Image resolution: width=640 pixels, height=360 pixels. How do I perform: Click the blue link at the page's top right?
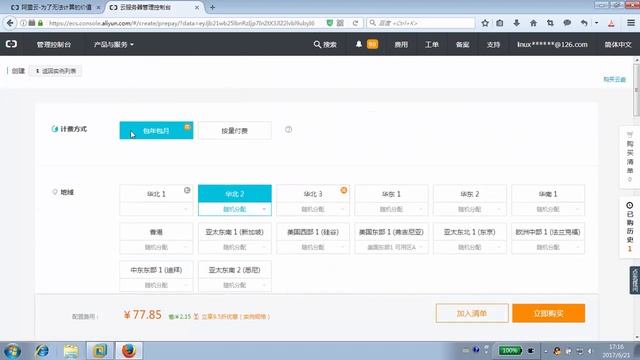point(614,79)
